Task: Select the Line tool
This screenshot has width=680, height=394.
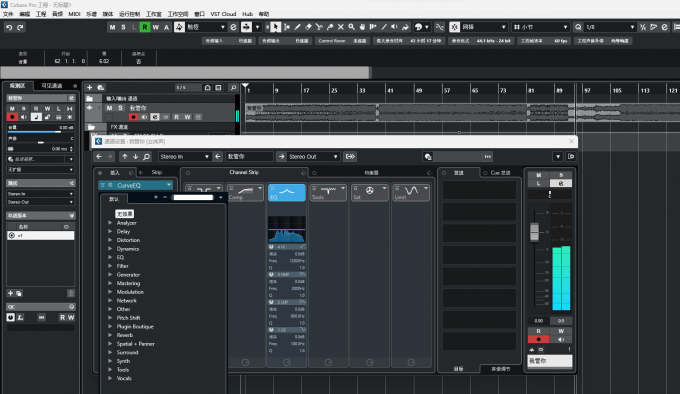Action: [x=384, y=27]
